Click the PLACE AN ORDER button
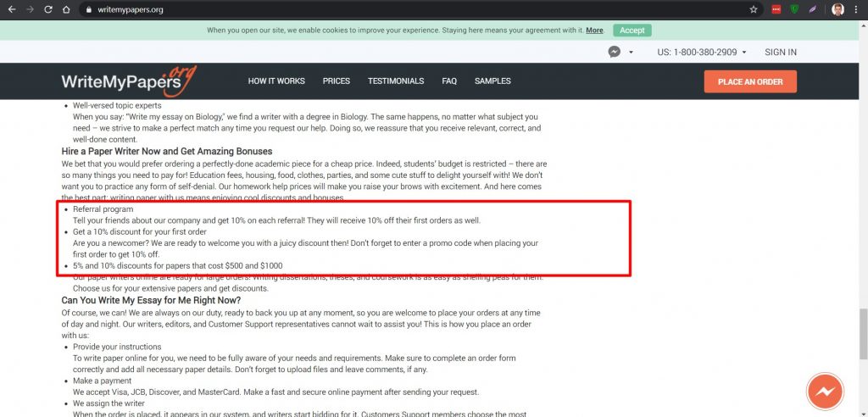Image resolution: width=868 pixels, height=417 pixels. 750,81
